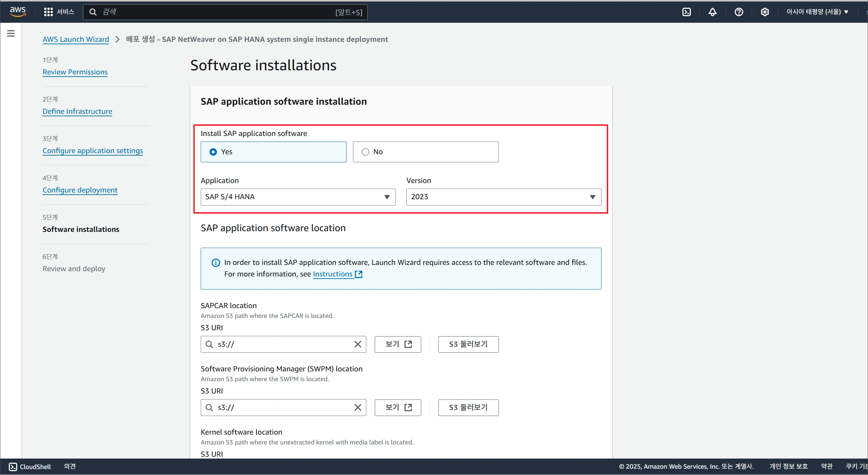The image size is (868, 475).
Task: Open the notifications bell
Action: point(712,12)
